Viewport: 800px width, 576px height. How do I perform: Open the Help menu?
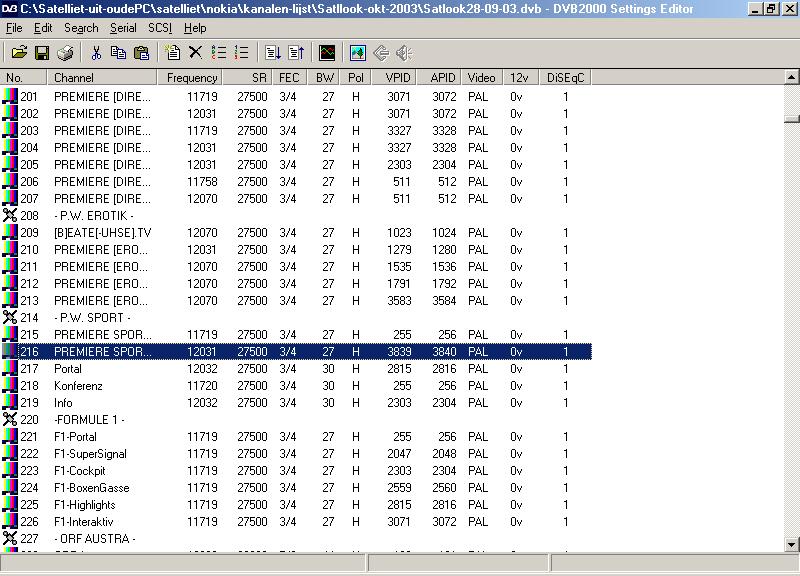195,28
